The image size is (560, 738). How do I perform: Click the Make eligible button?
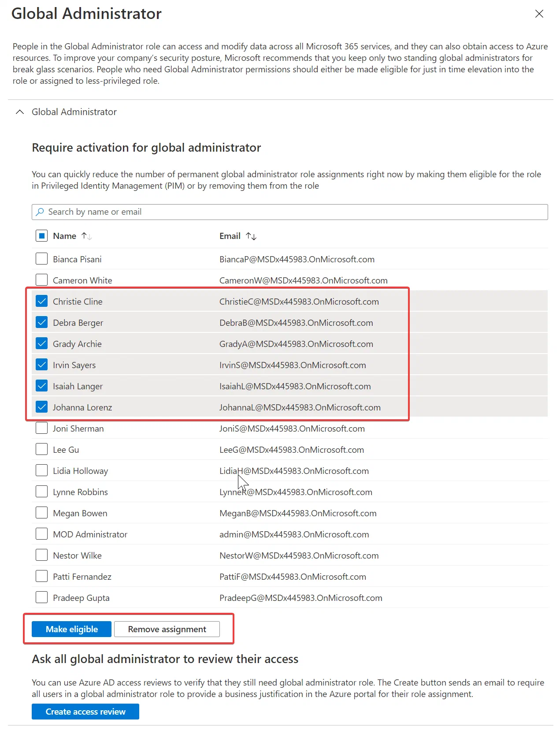pyautogui.click(x=71, y=629)
